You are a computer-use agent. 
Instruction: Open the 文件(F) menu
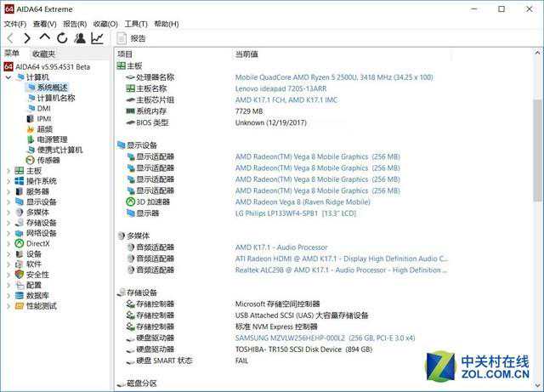click(x=14, y=24)
